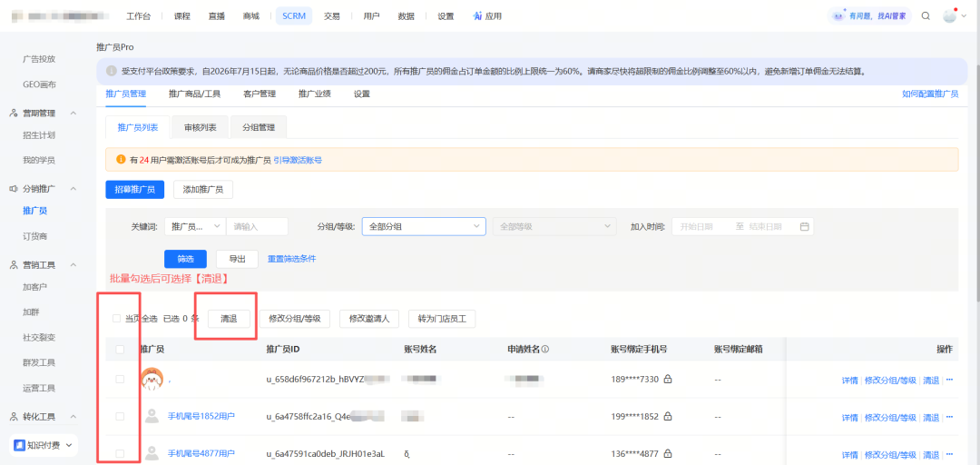Image resolution: width=980 pixels, height=465 pixels.
Task: Click the 结束日期 date input
Action: point(766,226)
